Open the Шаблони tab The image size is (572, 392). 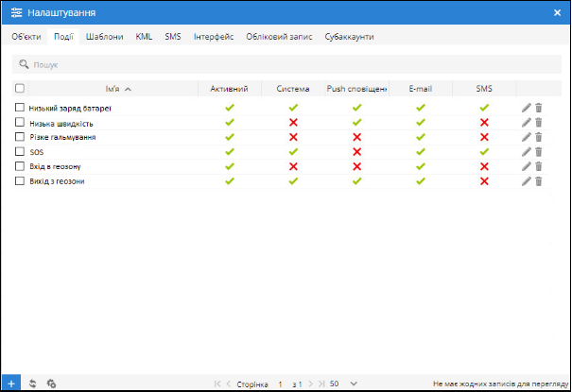(104, 37)
